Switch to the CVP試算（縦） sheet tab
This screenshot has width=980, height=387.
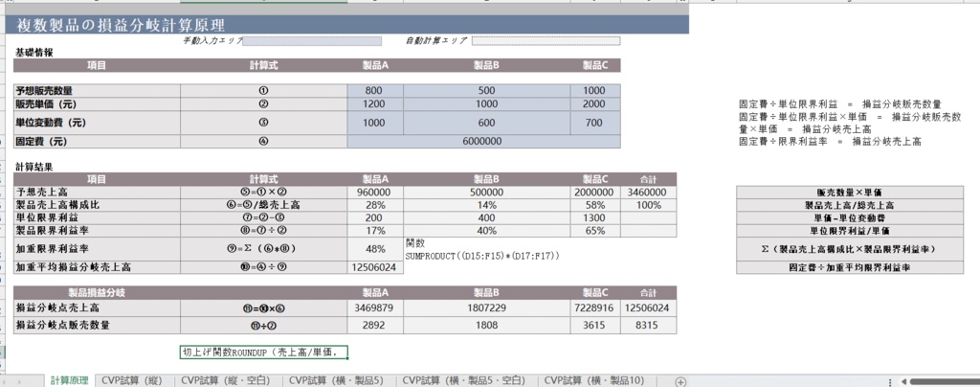click(x=131, y=380)
